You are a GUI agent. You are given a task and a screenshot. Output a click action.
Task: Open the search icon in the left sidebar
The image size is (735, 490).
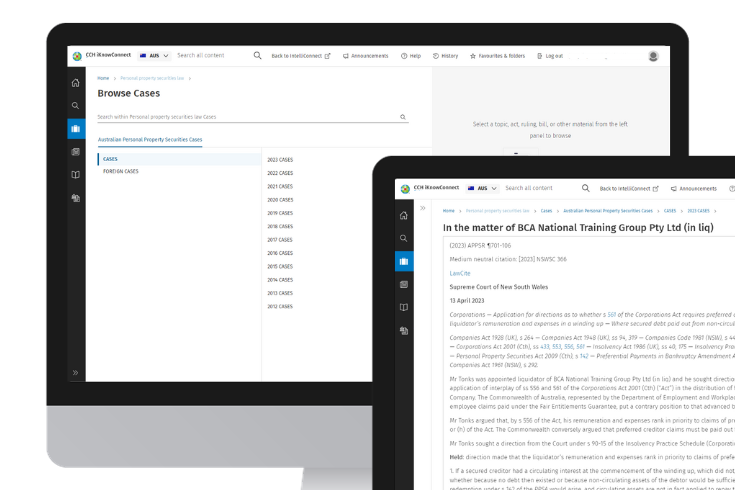76,106
